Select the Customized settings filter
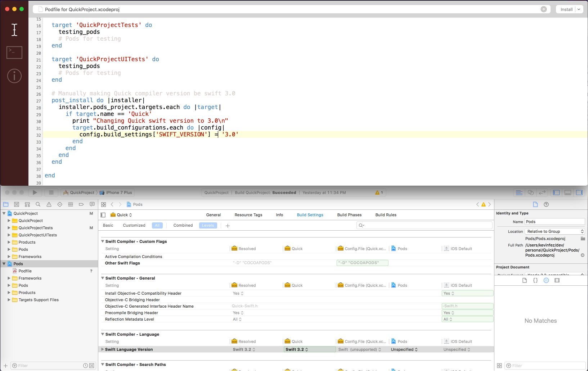The height and width of the screenshot is (371, 588). coord(134,225)
